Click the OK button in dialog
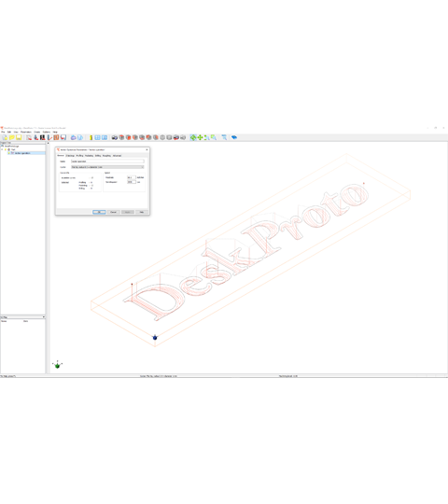 click(99, 212)
